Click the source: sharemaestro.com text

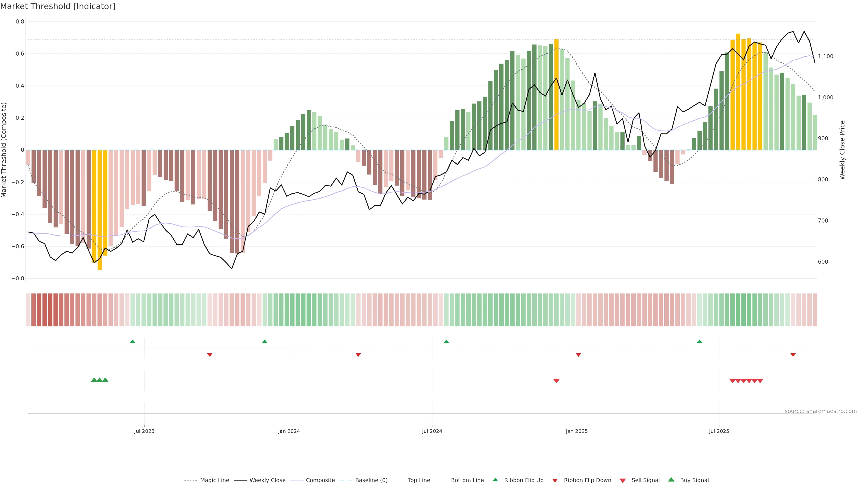(x=821, y=411)
